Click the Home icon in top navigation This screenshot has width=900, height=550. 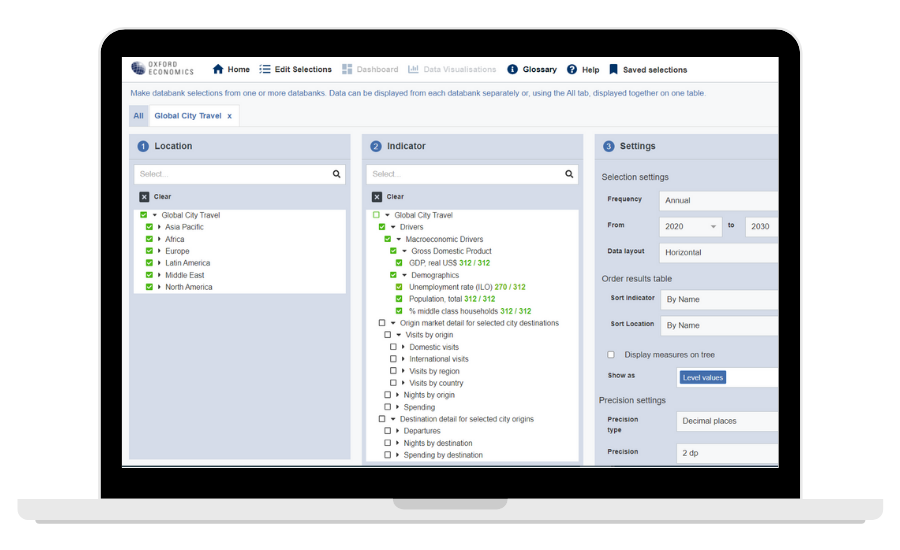218,70
